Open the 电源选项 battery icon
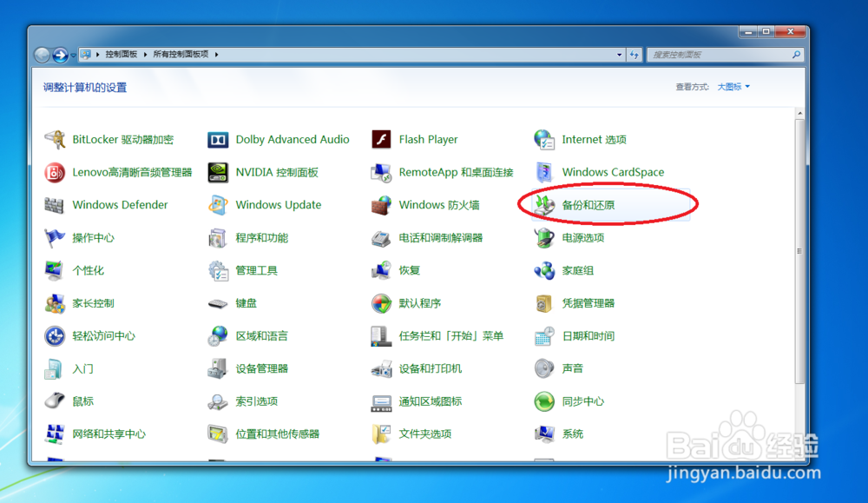The width and height of the screenshot is (868, 503). [544, 238]
